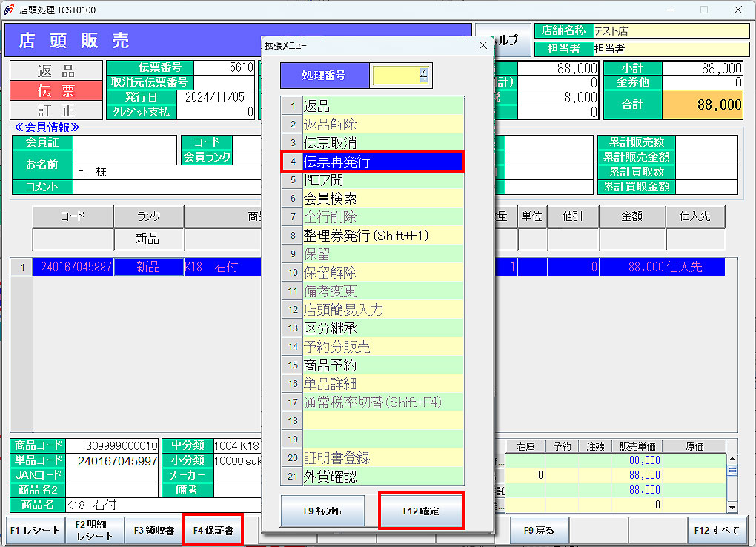
Task: Select 伝票再発行 in the extended menu
Action: (382, 162)
